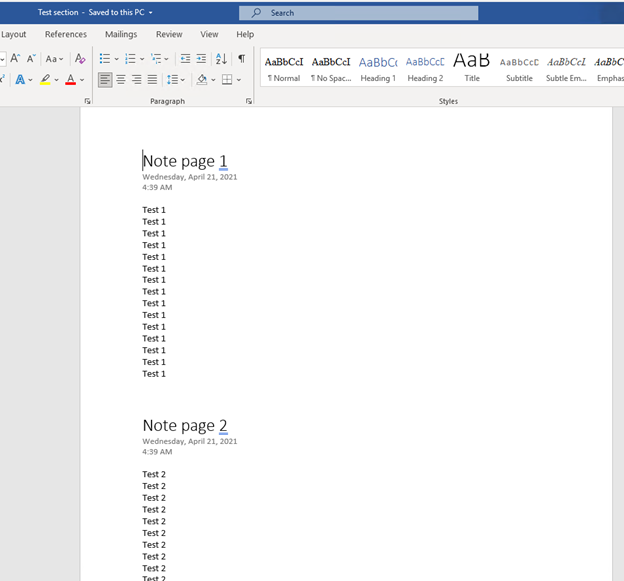The height and width of the screenshot is (581, 624).
Task: Apply the Normal style
Action: (x=284, y=69)
